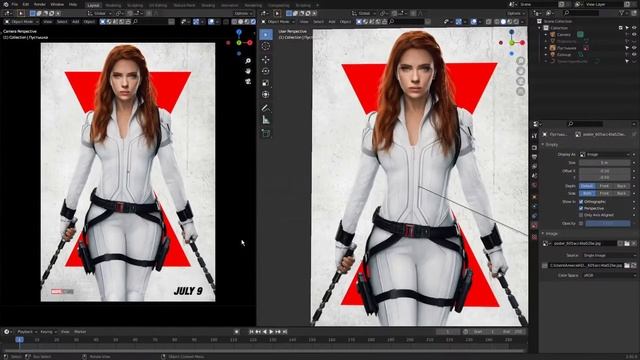The width and height of the screenshot is (640, 360).
Task: Jump to the first frame in timeline
Action: coord(251,332)
